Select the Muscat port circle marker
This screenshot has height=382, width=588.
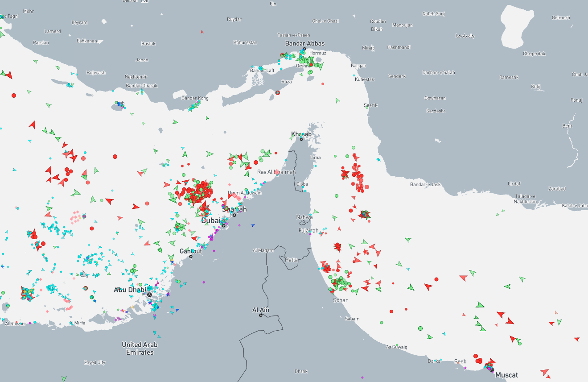pos(492,370)
